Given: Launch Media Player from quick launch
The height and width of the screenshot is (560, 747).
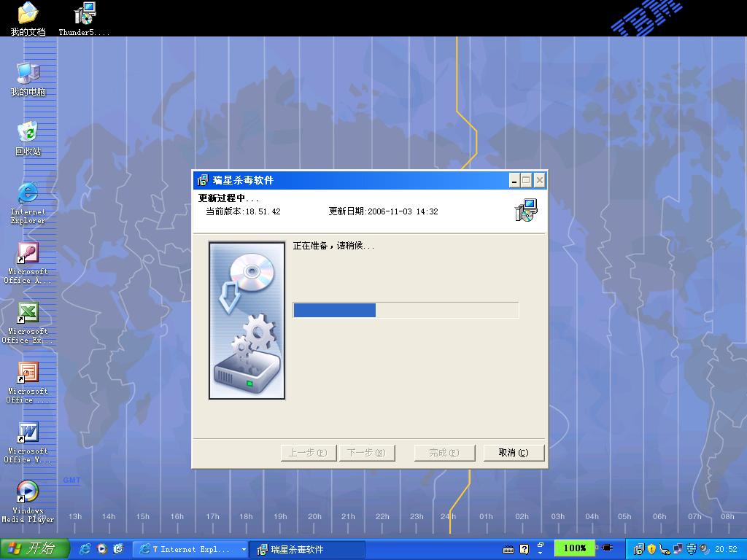Looking at the screenshot, I should pos(102,548).
